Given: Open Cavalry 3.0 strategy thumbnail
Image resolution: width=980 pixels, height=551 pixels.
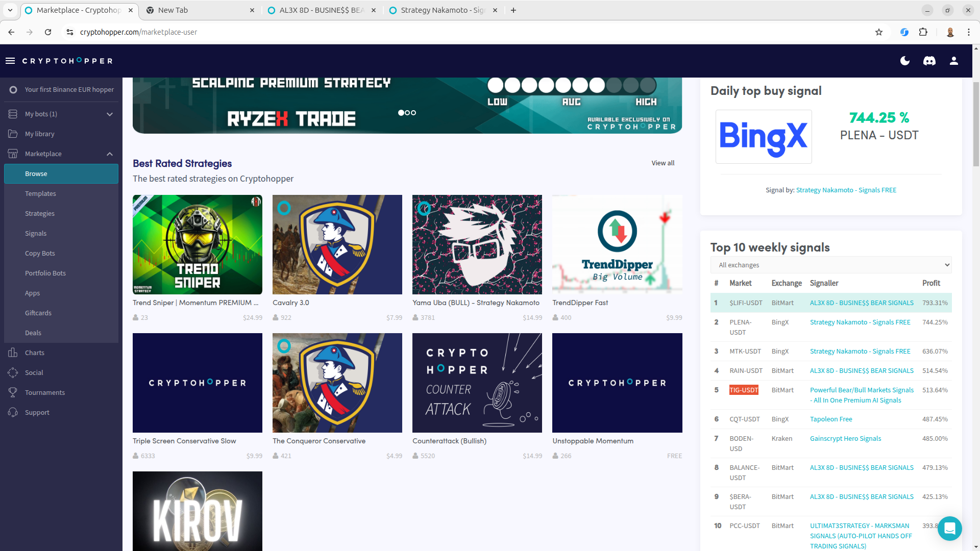Looking at the screenshot, I should pos(337,244).
